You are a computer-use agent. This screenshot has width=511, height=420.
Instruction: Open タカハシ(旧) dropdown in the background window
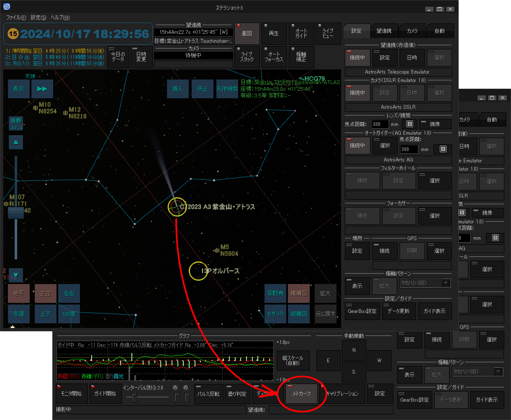[x=498, y=371]
